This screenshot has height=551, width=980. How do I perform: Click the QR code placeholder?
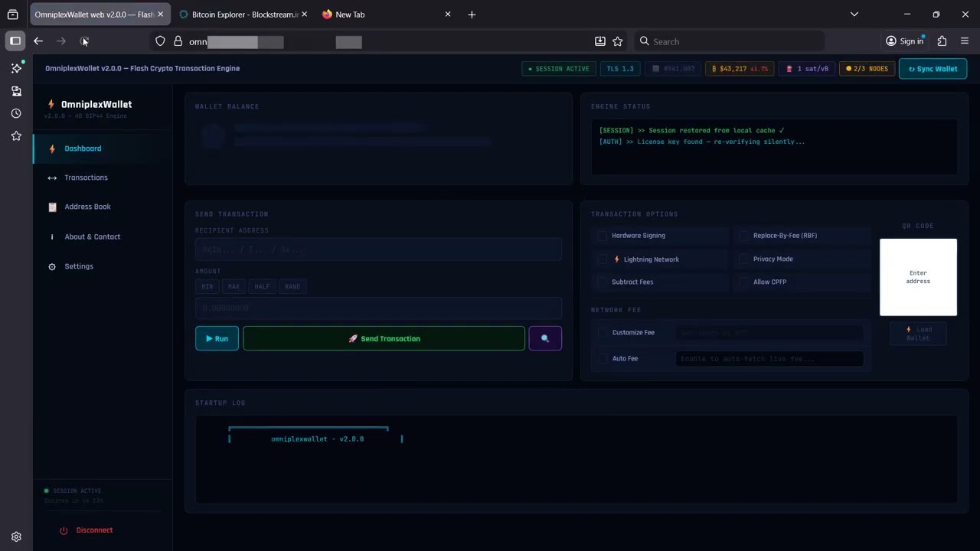[x=918, y=277]
